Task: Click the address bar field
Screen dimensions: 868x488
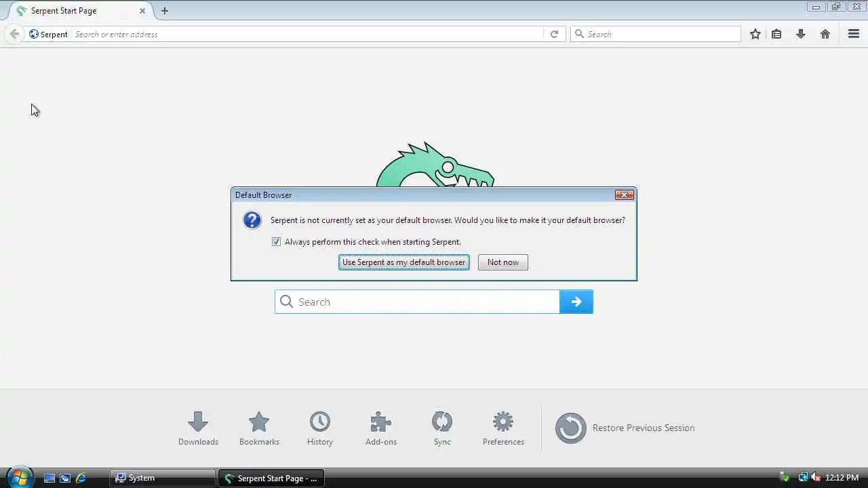Action: (308, 34)
